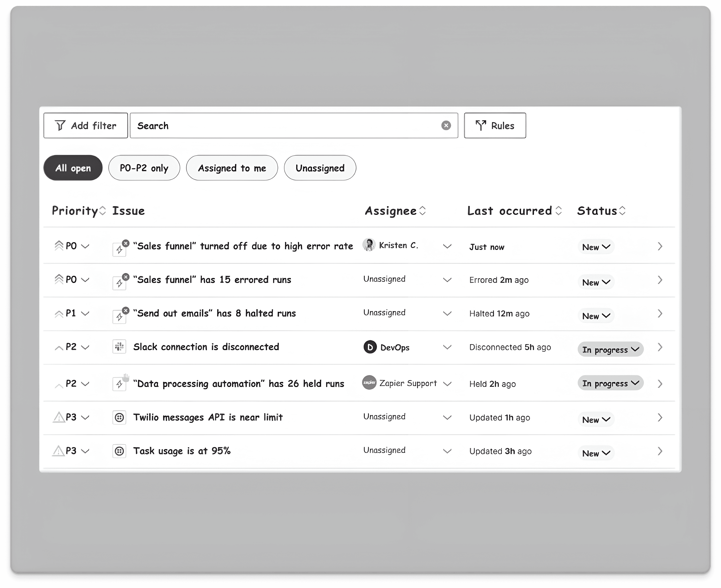Viewport: 721px width, 588px height.
Task: Click the Slack icon on disconnected issue
Action: pos(119,347)
